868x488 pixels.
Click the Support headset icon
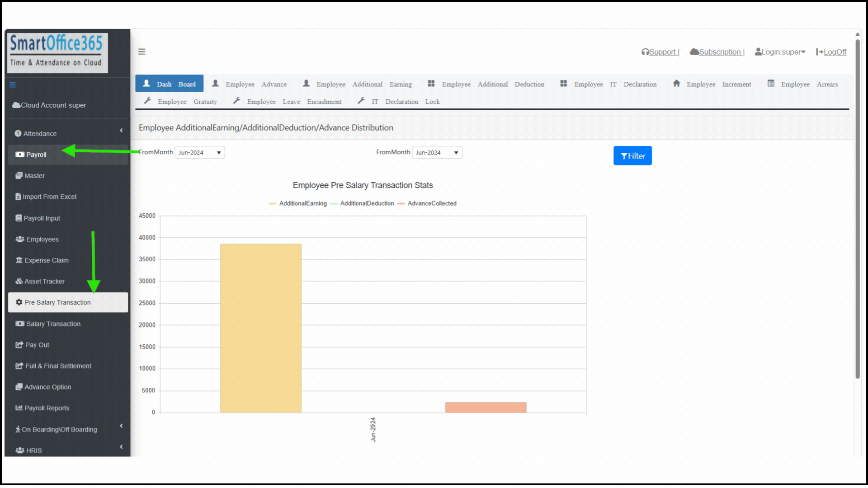click(x=645, y=52)
